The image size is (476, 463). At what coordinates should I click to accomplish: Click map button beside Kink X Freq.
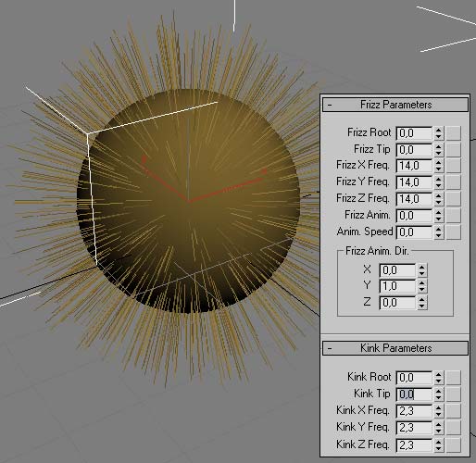tap(454, 411)
